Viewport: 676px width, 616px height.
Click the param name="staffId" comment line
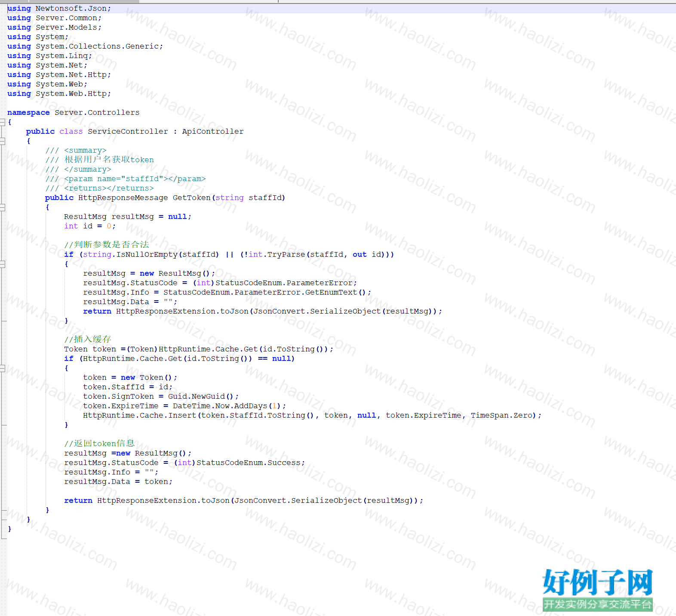pyautogui.click(x=126, y=179)
